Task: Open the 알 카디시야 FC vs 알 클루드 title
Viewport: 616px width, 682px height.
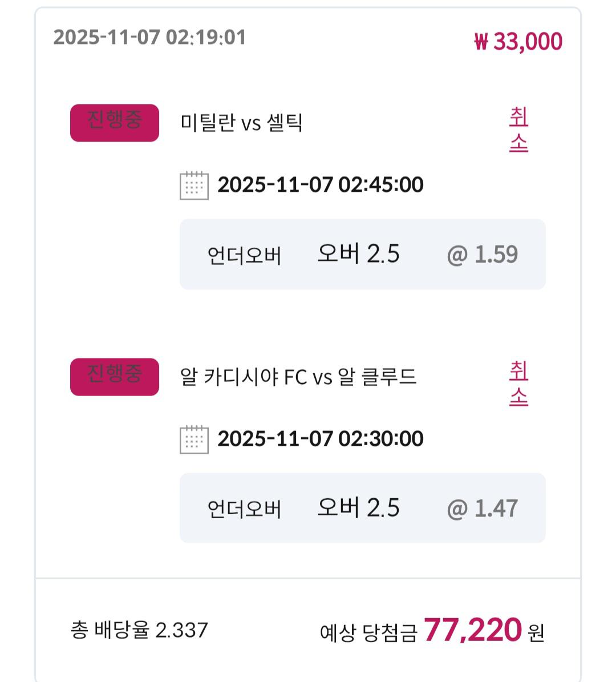Action: tap(298, 377)
